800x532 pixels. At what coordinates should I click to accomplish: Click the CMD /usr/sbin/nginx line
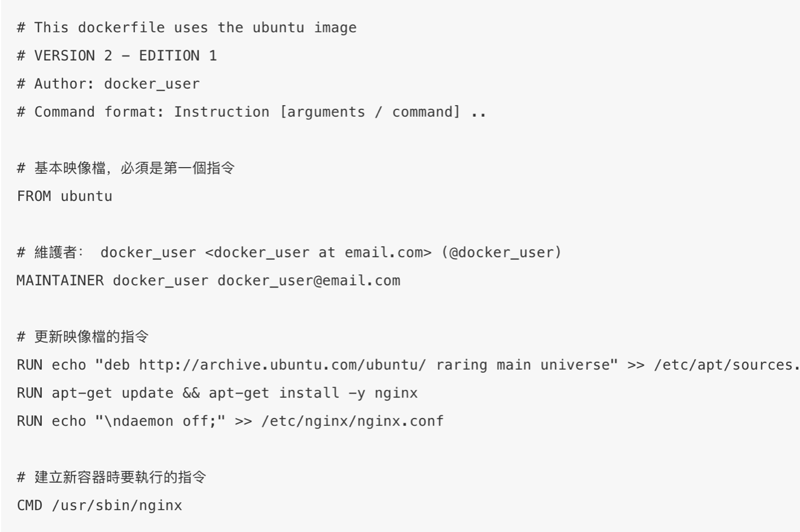coord(100,505)
